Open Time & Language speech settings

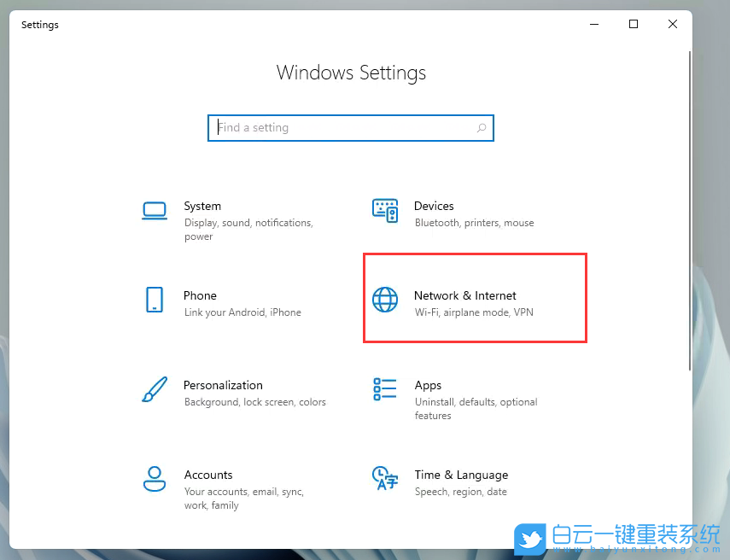click(x=461, y=475)
